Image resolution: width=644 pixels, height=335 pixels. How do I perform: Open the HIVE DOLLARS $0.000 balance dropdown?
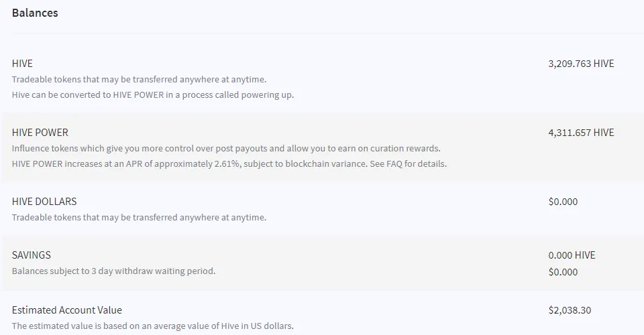click(563, 201)
